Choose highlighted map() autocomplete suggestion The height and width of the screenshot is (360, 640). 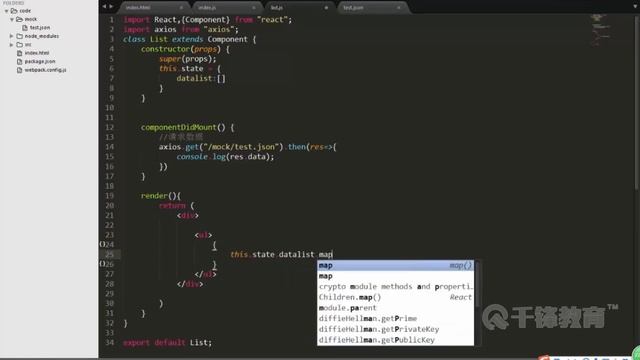tap(395, 266)
